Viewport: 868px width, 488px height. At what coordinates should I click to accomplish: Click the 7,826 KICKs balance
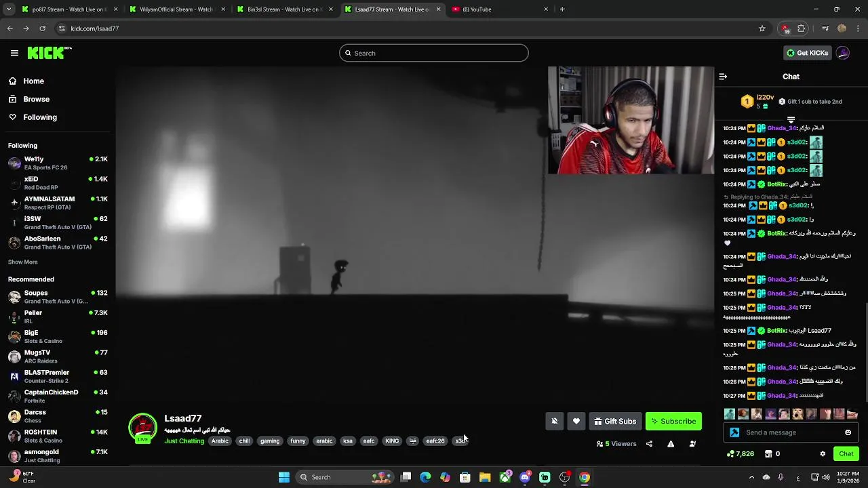[x=740, y=454]
